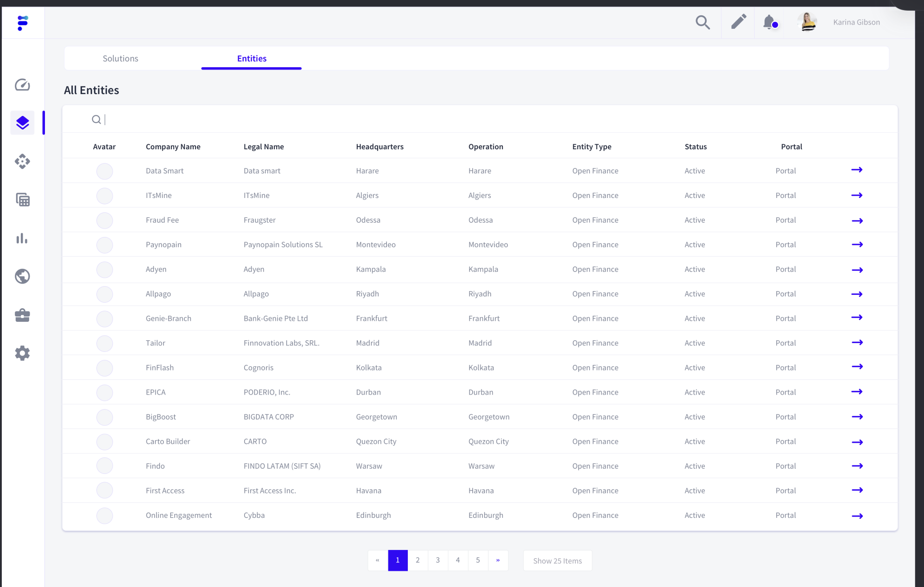Select the layers icon in sidebar

point(22,123)
